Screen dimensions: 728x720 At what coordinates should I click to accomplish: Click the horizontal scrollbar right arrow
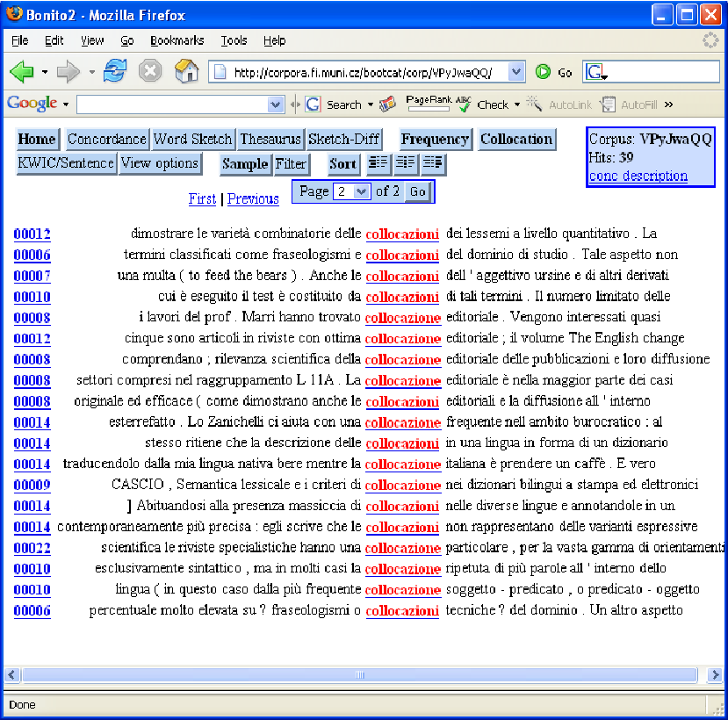click(x=715, y=674)
